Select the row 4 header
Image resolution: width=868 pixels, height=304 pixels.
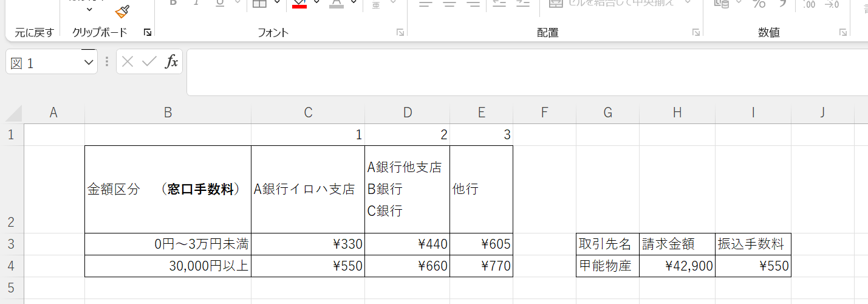(x=11, y=266)
